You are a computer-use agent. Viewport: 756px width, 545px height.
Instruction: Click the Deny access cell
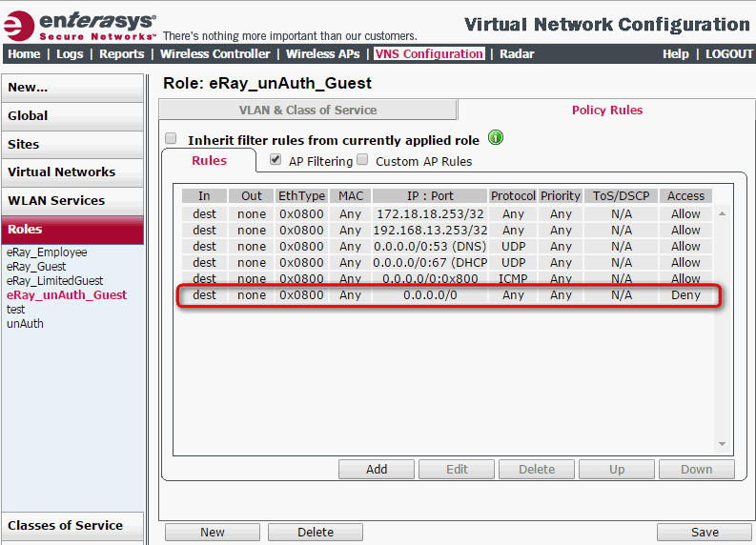point(685,295)
